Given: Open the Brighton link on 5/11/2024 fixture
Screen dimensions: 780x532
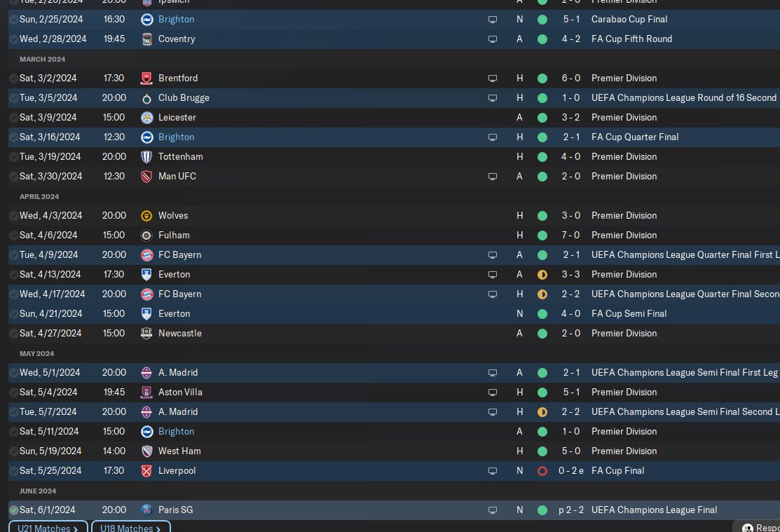Looking at the screenshot, I should click(x=176, y=432).
